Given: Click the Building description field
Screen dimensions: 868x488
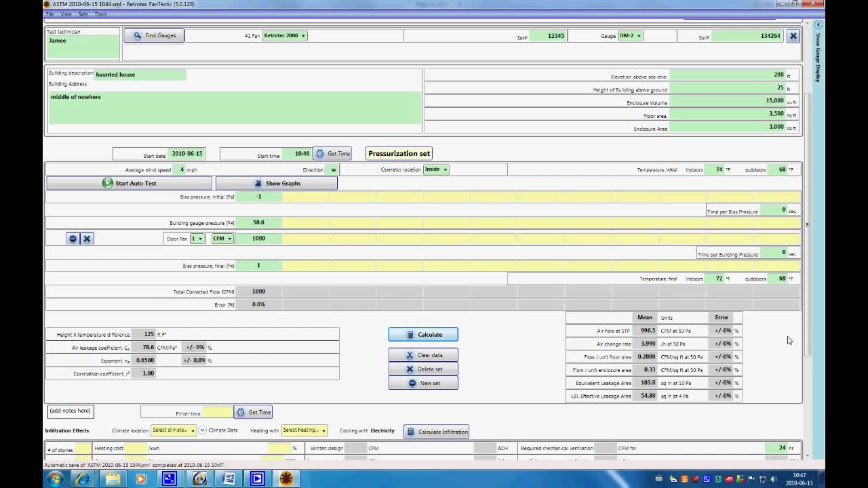Looking at the screenshot, I should click(x=140, y=75).
